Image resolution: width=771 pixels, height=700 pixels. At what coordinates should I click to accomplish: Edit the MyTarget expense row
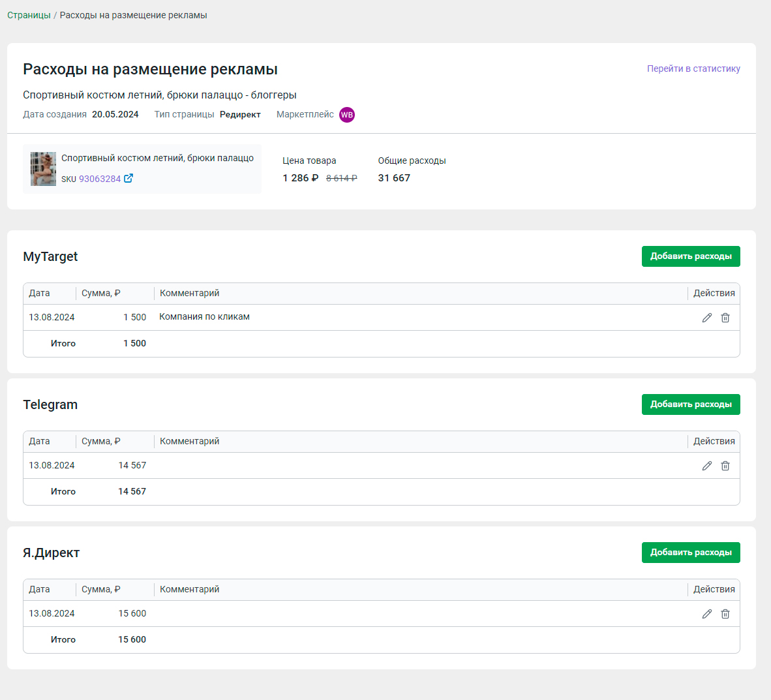pos(706,318)
